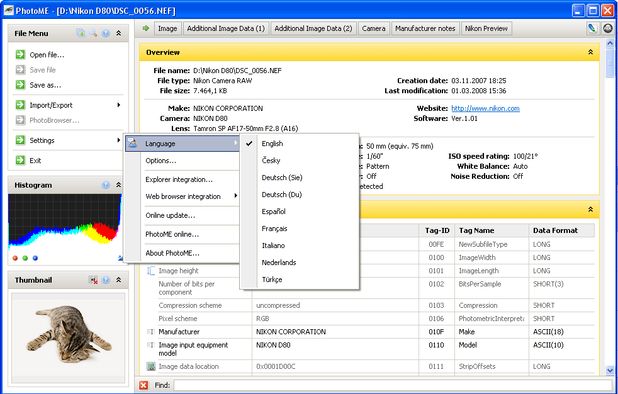Toggle the green channel dot in Histogram
The width and height of the screenshot is (618, 394).
click(25, 258)
